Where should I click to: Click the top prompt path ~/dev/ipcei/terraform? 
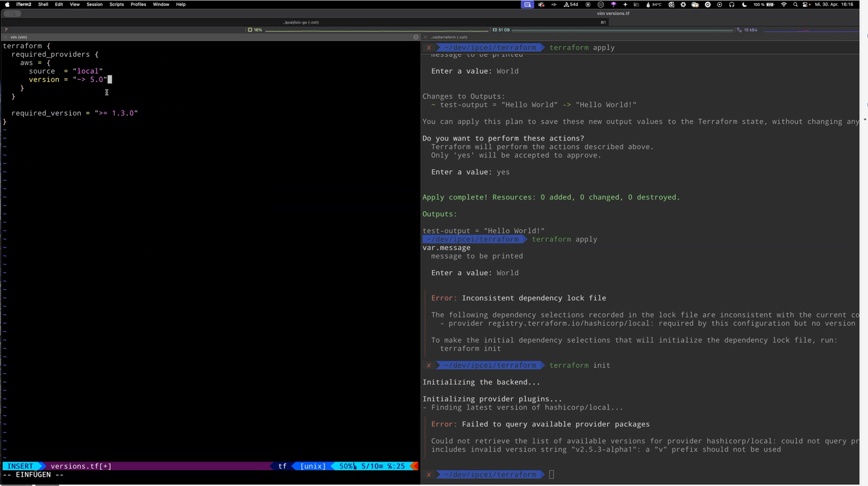[x=490, y=48]
